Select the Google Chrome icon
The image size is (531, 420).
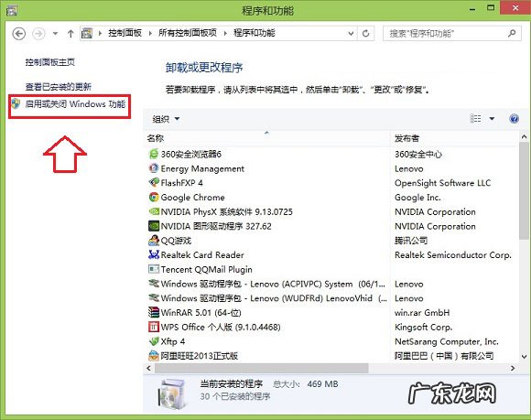[x=154, y=197]
